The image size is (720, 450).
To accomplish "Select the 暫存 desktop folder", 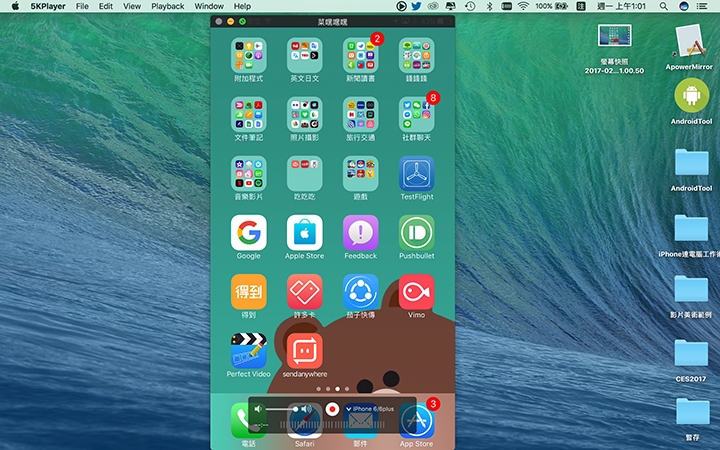I will click(692, 411).
